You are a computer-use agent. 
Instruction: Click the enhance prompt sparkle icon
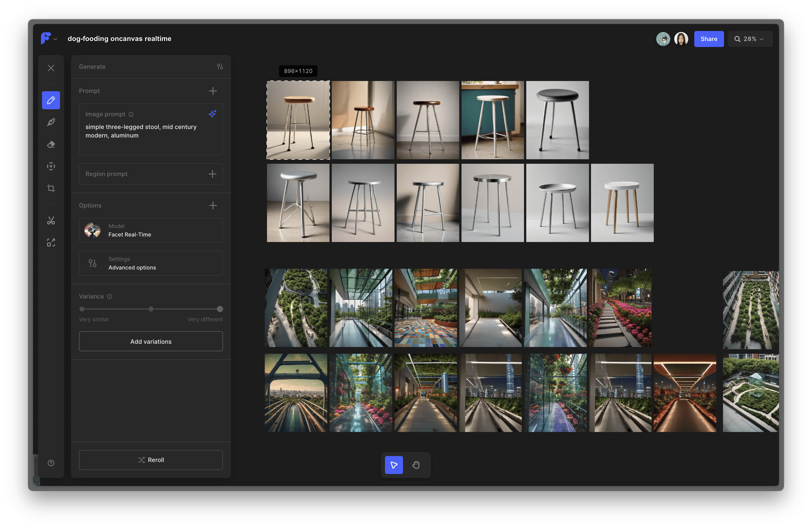[212, 114]
